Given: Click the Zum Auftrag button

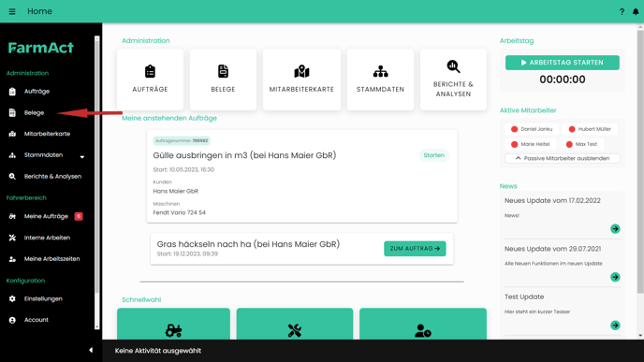Looking at the screenshot, I should tap(415, 248).
